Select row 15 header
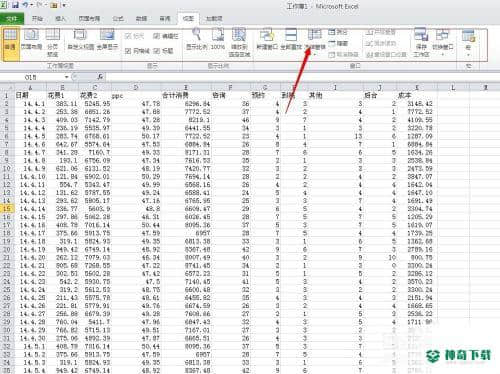500x374 pixels. coord(7,209)
